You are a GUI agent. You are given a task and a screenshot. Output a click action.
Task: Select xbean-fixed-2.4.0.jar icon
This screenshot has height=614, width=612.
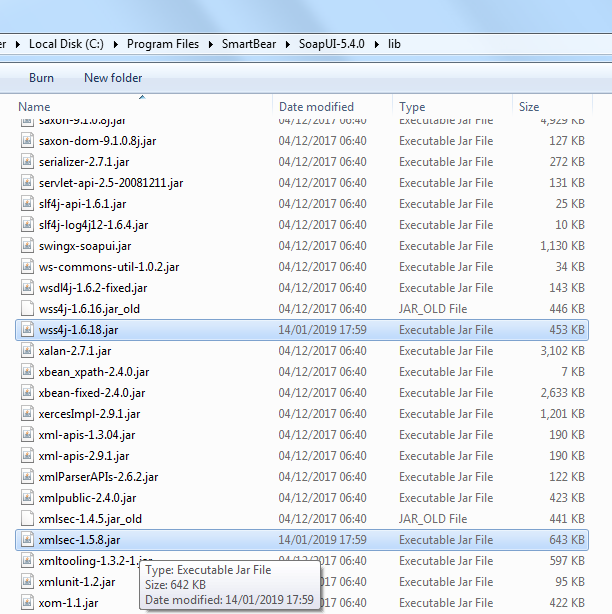(x=27, y=392)
